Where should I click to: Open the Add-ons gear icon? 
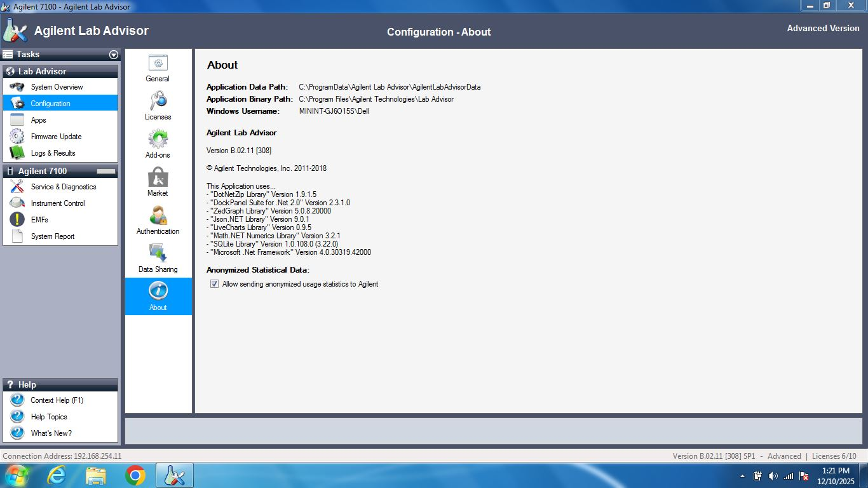coord(158,139)
